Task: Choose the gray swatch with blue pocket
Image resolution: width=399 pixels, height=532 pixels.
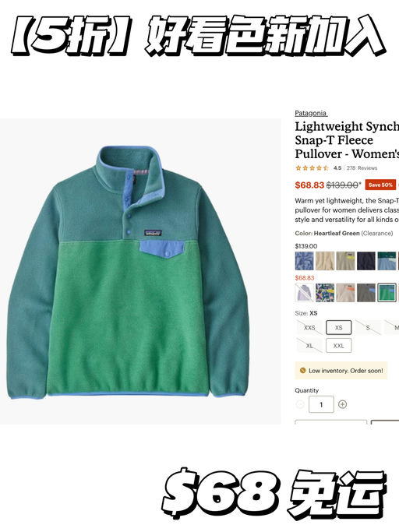Action: (x=366, y=292)
